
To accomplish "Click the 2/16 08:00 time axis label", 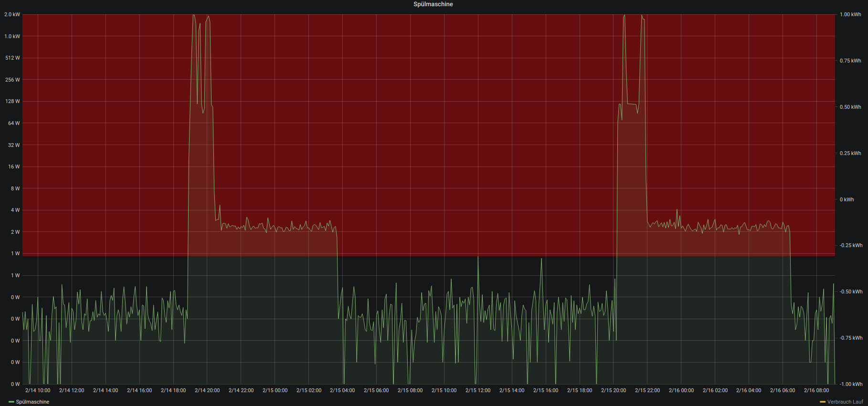I will click(x=816, y=390).
